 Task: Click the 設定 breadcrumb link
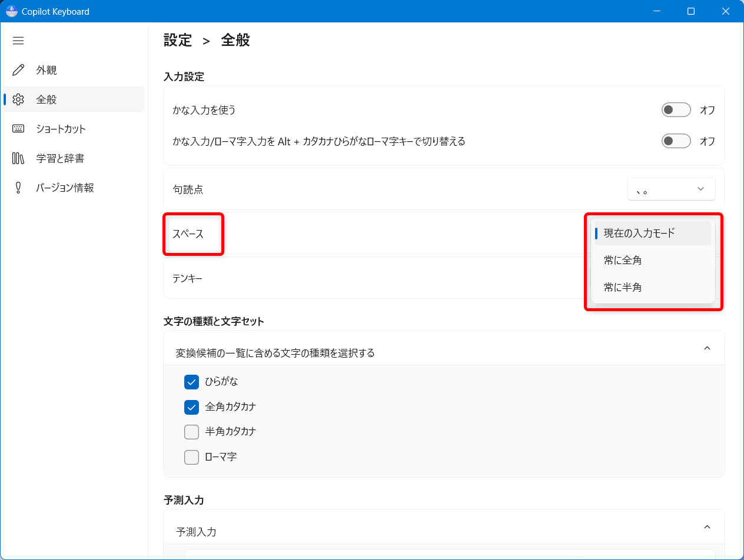[x=178, y=40]
